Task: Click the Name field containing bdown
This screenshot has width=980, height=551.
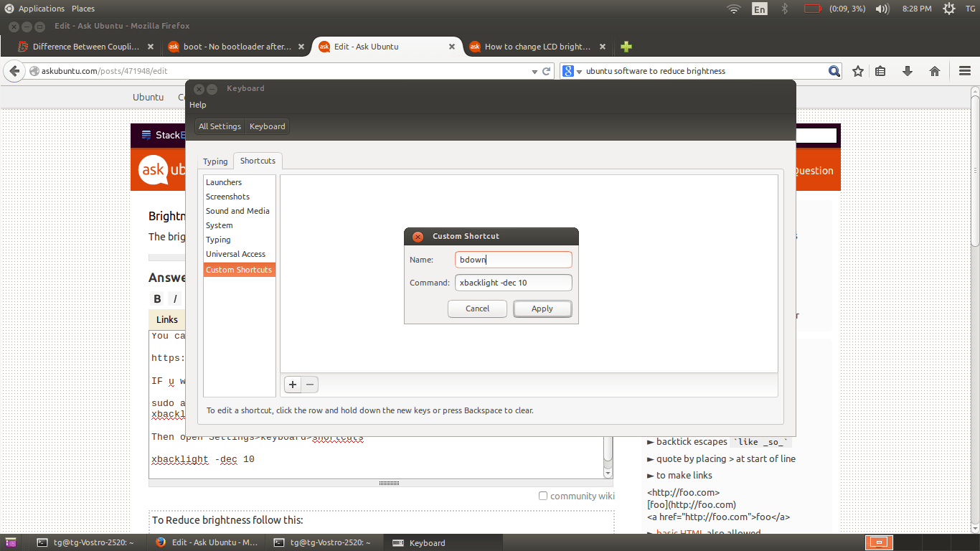Action: [514, 260]
